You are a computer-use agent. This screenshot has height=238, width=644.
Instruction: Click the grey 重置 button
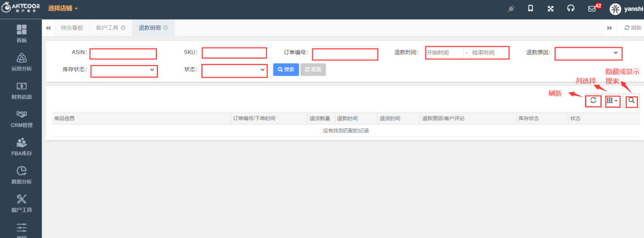click(x=313, y=70)
